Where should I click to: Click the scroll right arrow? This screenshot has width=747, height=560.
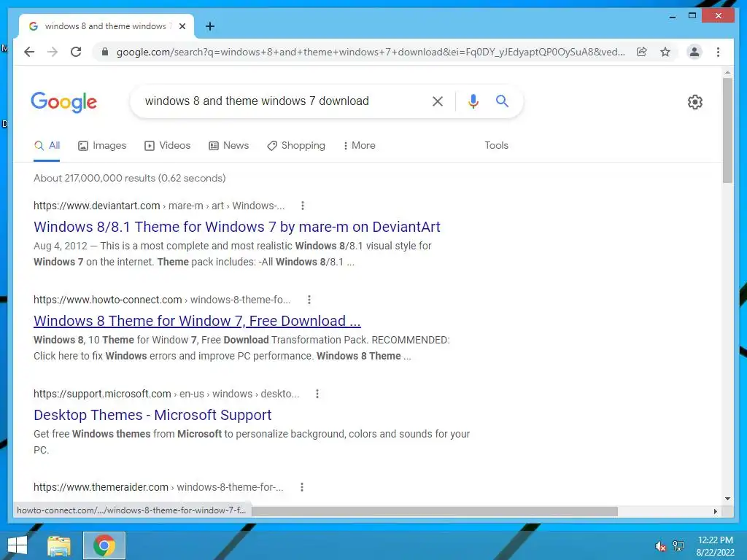coord(715,511)
